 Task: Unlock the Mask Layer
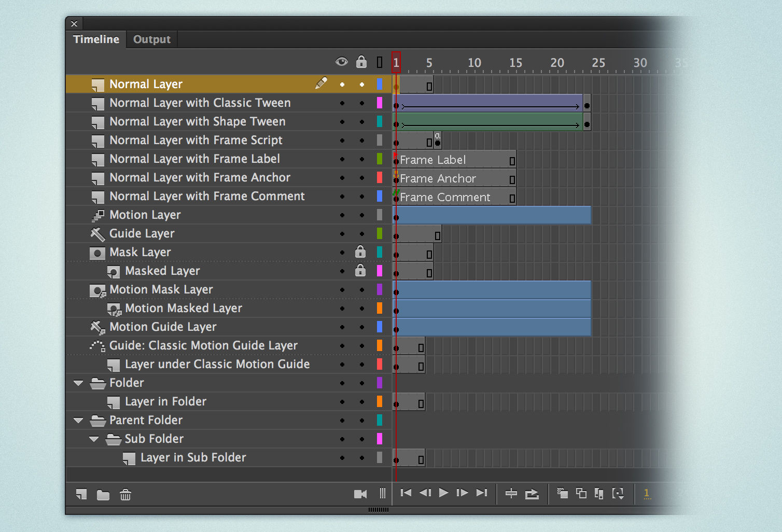pyautogui.click(x=361, y=252)
